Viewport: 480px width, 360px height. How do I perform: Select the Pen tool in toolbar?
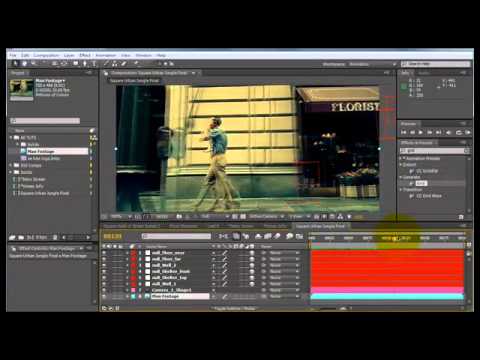click(85, 63)
